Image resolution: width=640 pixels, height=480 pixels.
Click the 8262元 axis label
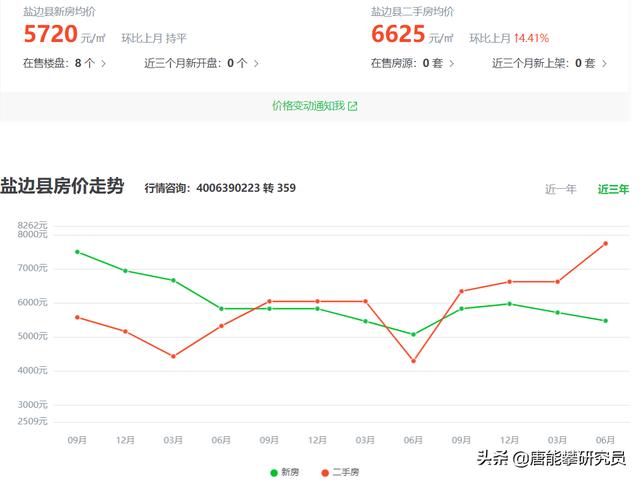point(32,225)
